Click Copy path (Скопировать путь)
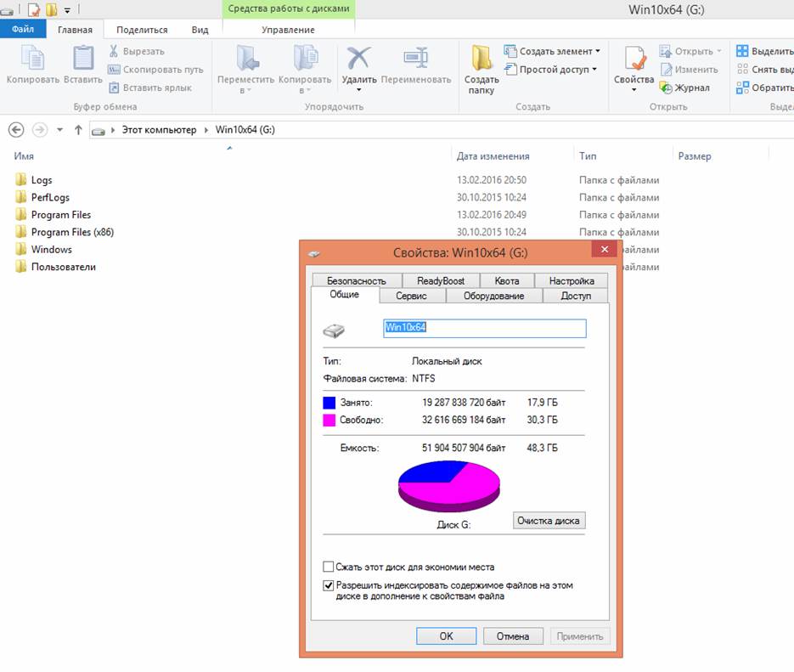The image size is (794, 672). [155, 70]
